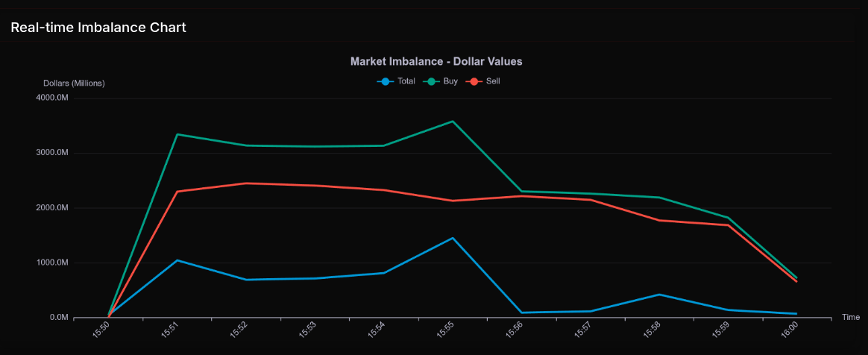Click the Real-time Imbalance Chart heading
868x355 pixels.
(98, 28)
